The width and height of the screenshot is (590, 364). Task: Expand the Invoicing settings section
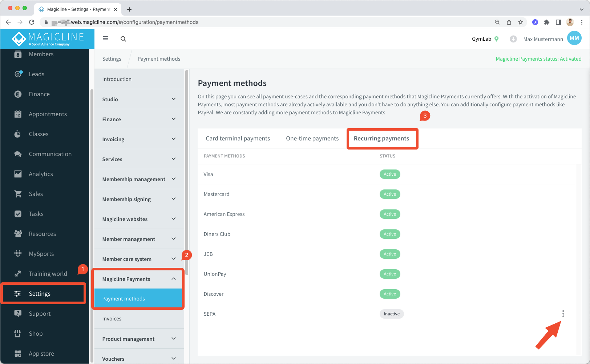point(139,139)
